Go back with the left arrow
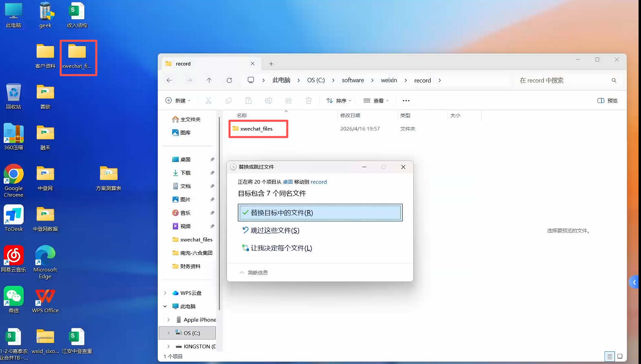Viewport: 641px width, 364px height. point(169,80)
